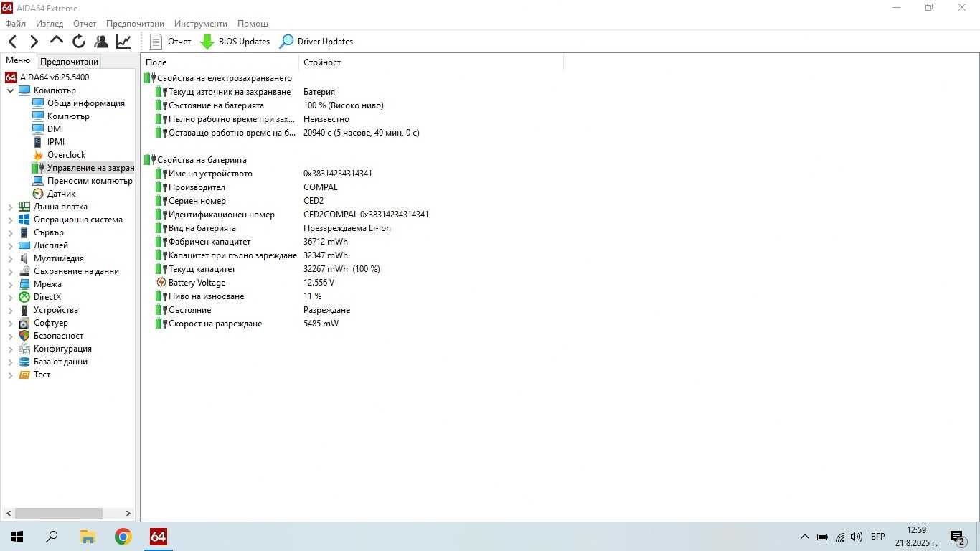
Task: Switch to the Предпочитани sidebar tab
Action: [x=69, y=62]
